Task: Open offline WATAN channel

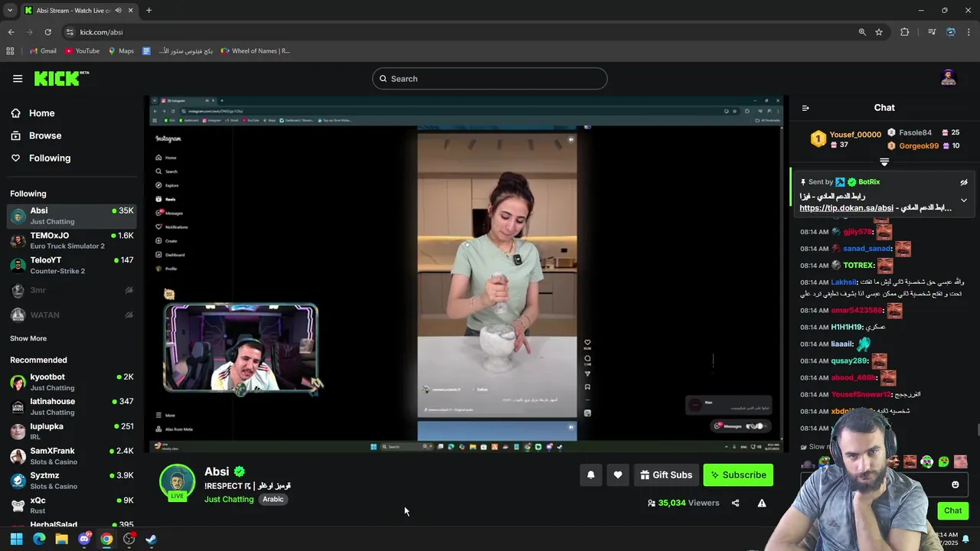Action: tap(71, 315)
